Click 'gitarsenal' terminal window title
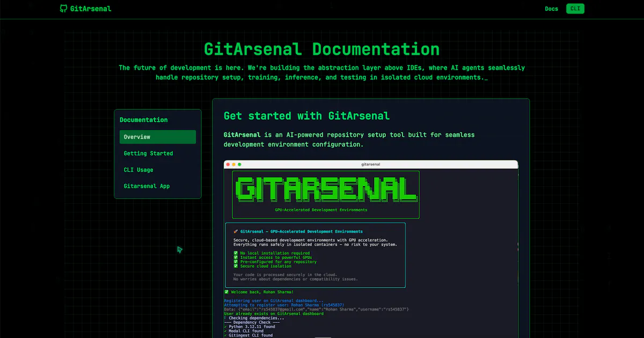 [x=371, y=164]
